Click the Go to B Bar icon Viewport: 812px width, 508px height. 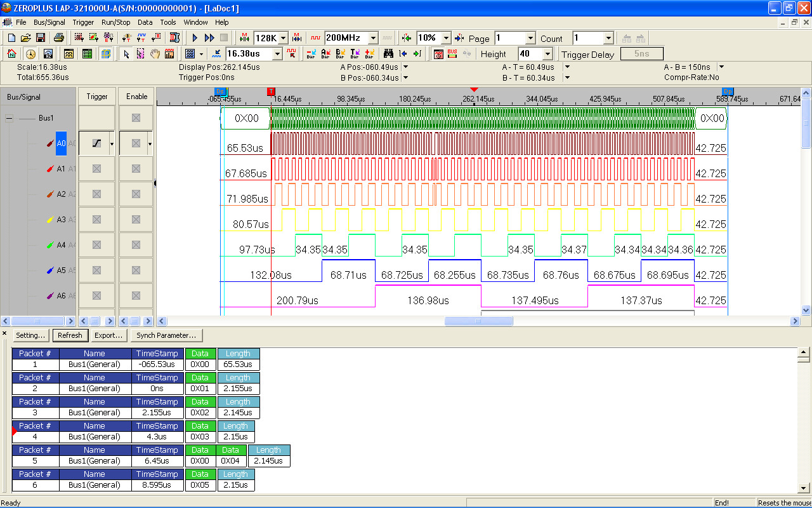point(340,54)
